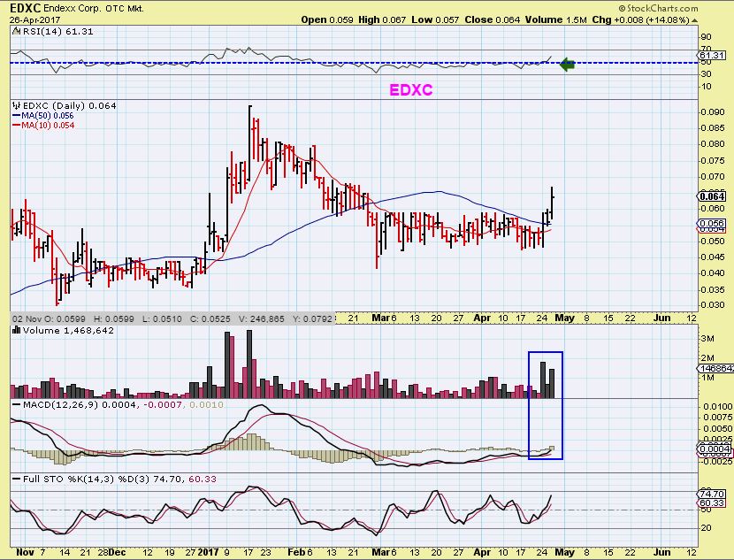Click the latest volume bar in the Volume panel

coord(552,383)
